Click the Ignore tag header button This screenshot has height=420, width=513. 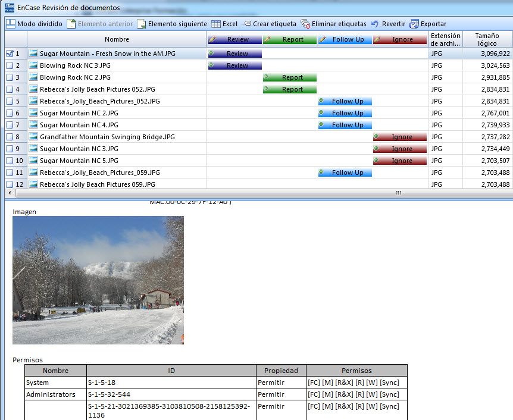click(400, 40)
